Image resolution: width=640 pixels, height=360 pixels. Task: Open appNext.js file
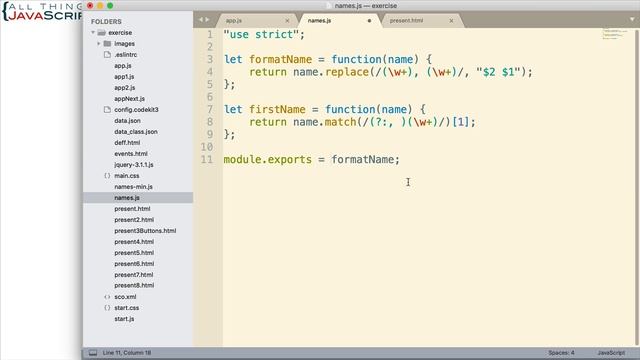coord(129,98)
